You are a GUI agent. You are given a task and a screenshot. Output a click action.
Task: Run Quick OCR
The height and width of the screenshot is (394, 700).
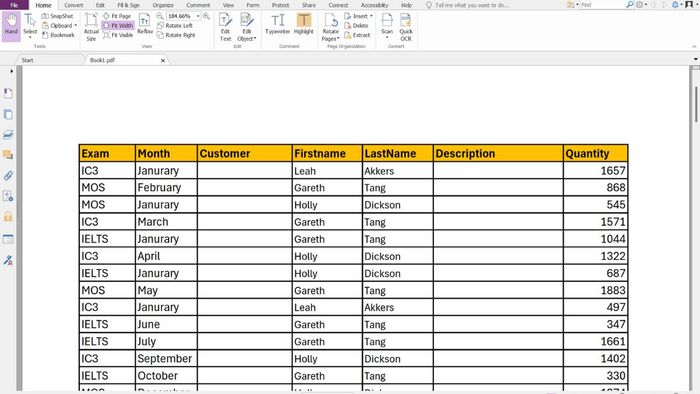pyautogui.click(x=406, y=27)
